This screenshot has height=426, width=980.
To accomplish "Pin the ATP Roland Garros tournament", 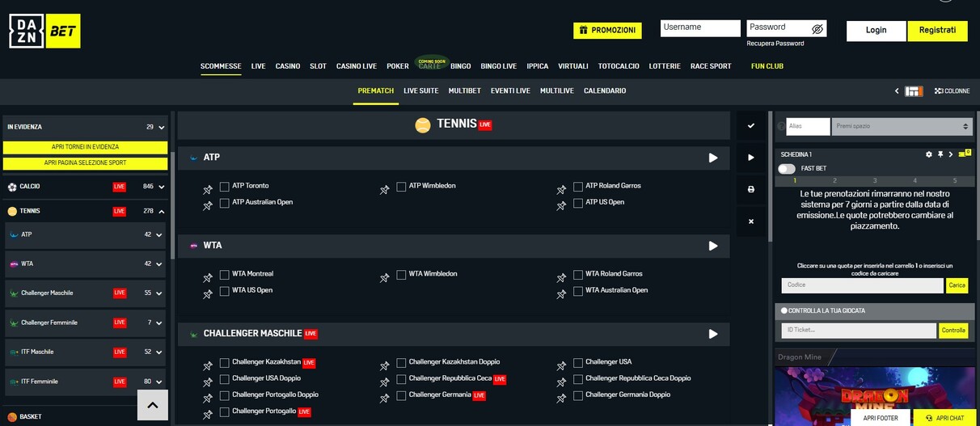I will 561,190.
